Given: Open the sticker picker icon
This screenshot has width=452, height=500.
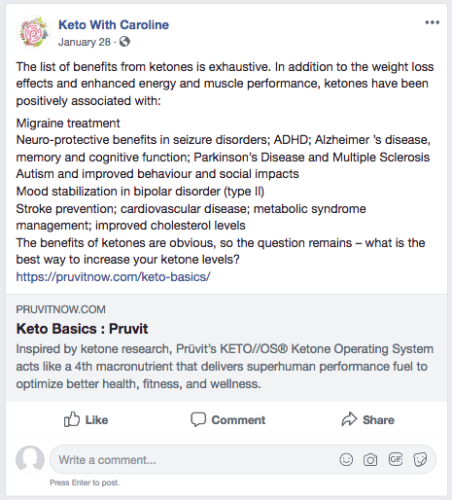Looking at the screenshot, I should tap(420, 460).
